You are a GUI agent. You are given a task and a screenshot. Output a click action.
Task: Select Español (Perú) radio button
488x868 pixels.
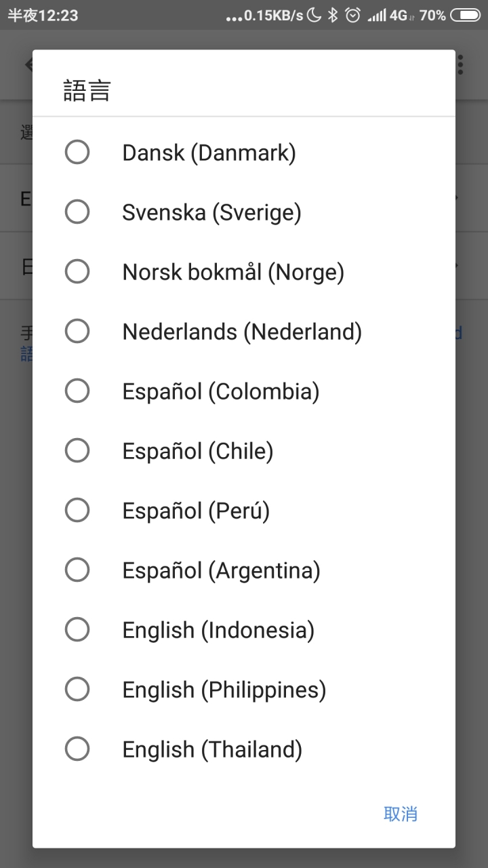tap(77, 510)
